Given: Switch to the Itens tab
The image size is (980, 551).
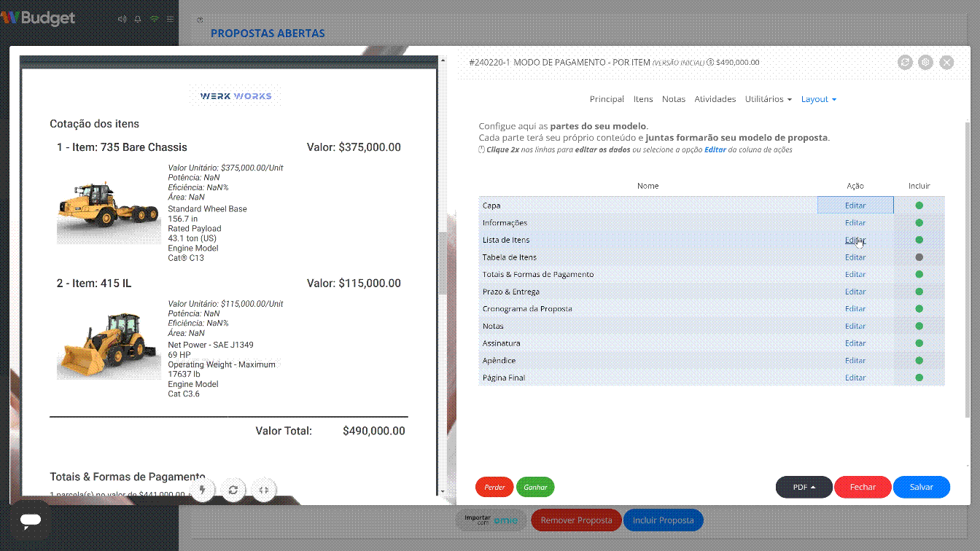Looking at the screenshot, I should (x=643, y=99).
